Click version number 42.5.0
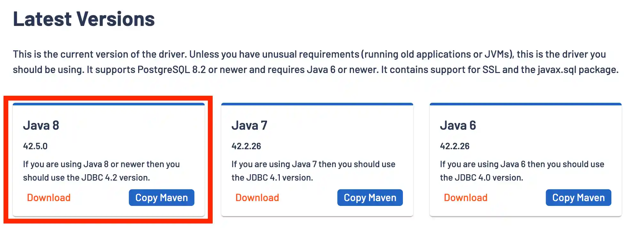Image resolution: width=644 pixels, height=228 pixels. click(x=35, y=146)
